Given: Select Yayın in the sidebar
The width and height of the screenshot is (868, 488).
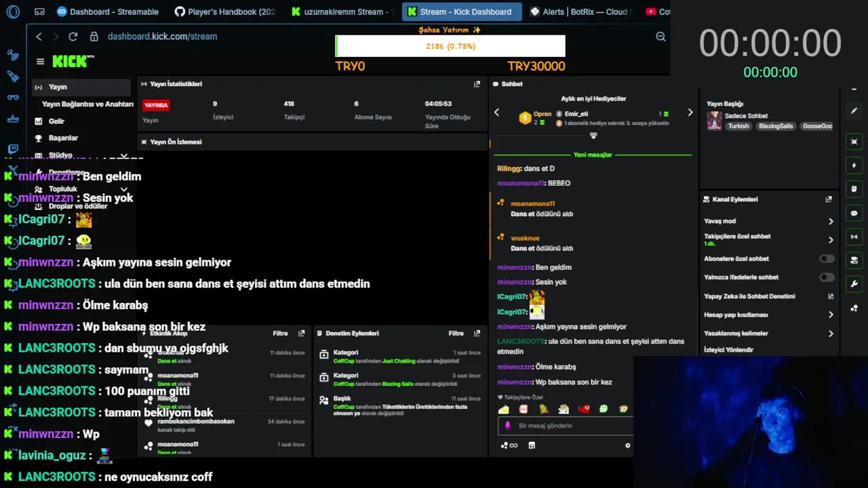Looking at the screenshot, I should click(x=81, y=87).
